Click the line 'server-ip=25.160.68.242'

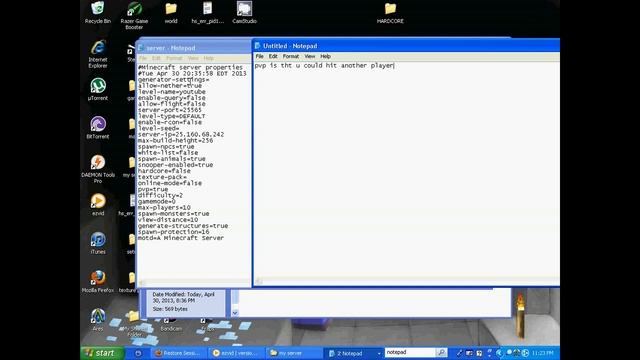181,134
